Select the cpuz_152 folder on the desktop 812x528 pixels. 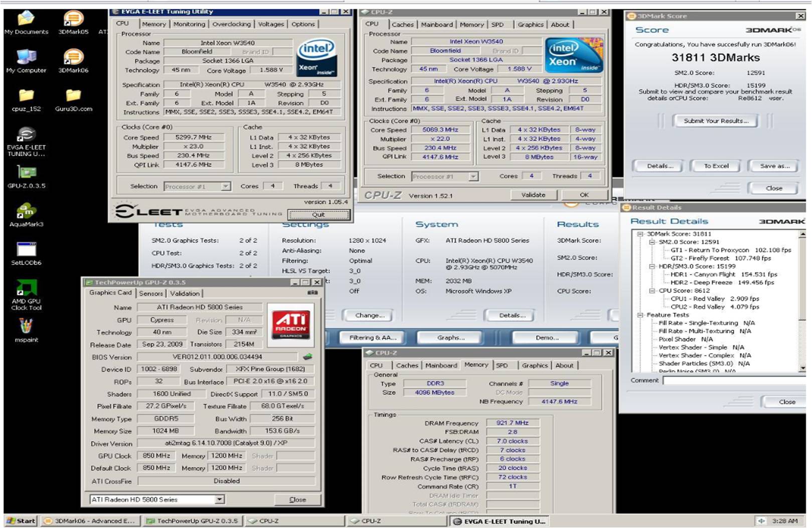[x=26, y=100]
